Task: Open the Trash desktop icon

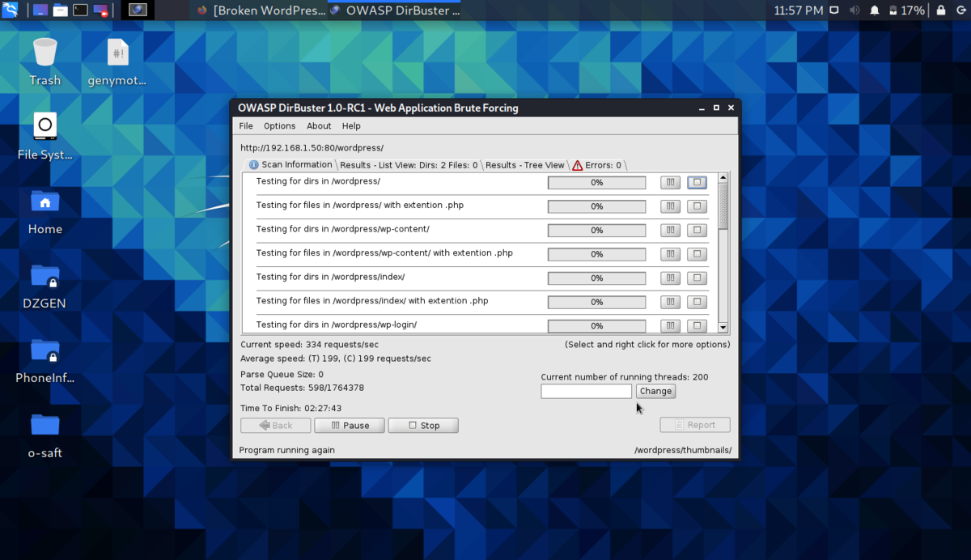Action: point(45,53)
